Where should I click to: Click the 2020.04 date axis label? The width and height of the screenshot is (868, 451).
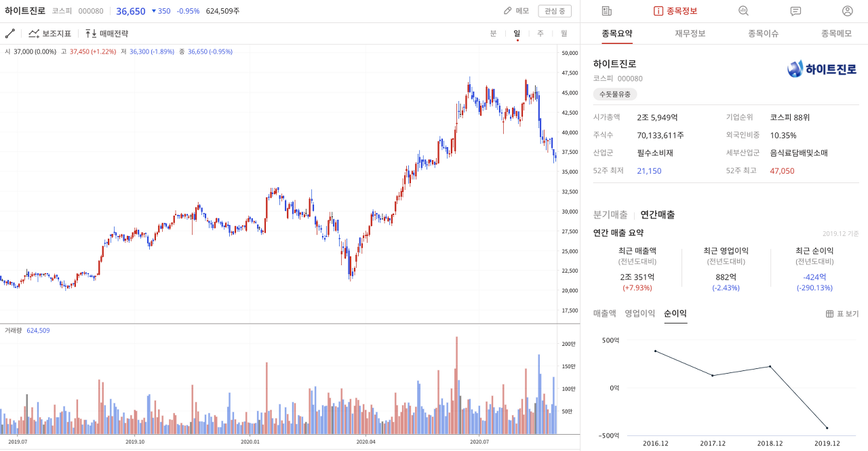tap(366, 442)
